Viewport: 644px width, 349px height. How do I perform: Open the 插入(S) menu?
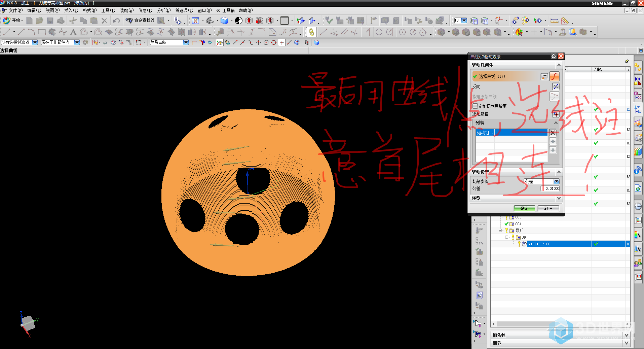pyautogui.click(x=71, y=10)
